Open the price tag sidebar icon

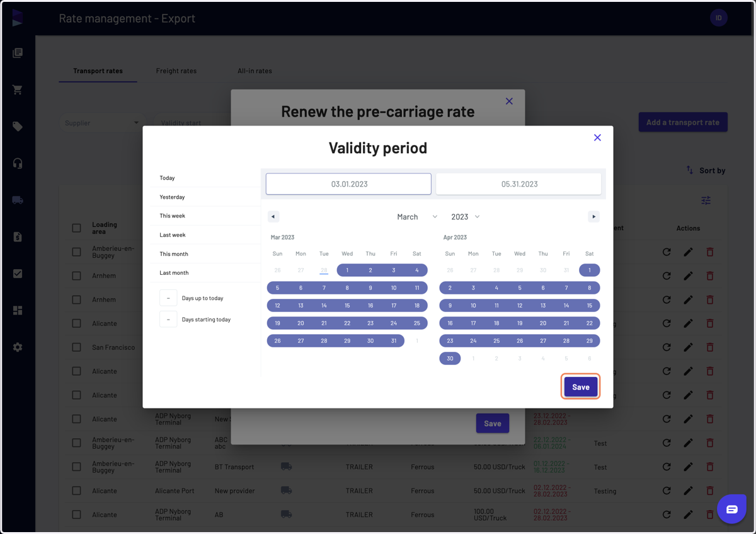(18, 127)
